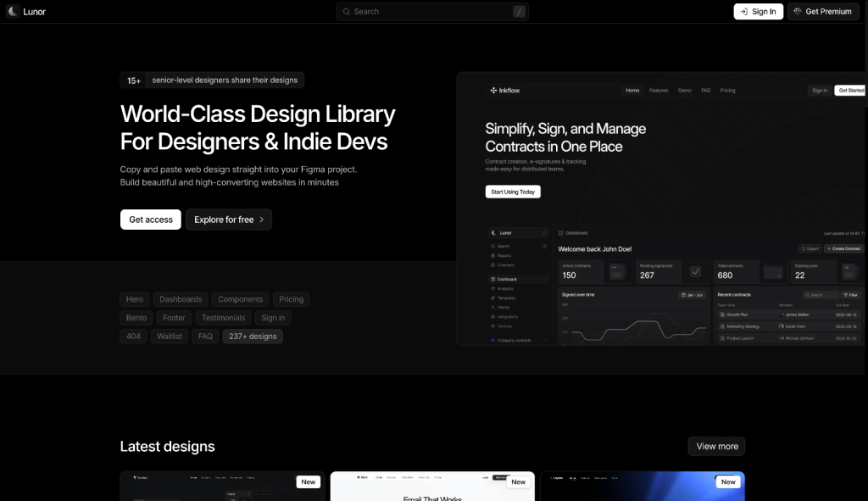Select the Pricing category tag below hero
The height and width of the screenshot is (501, 868).
292,299
